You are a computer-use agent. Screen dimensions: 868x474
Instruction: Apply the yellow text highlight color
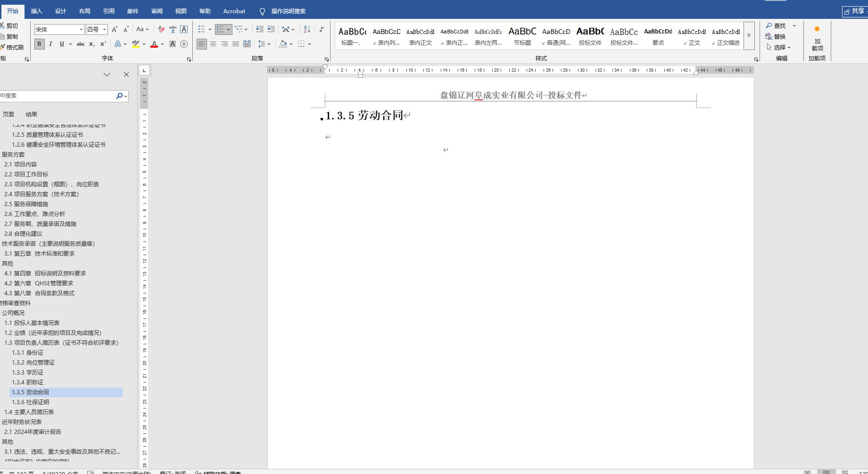(x=136, y=44)
